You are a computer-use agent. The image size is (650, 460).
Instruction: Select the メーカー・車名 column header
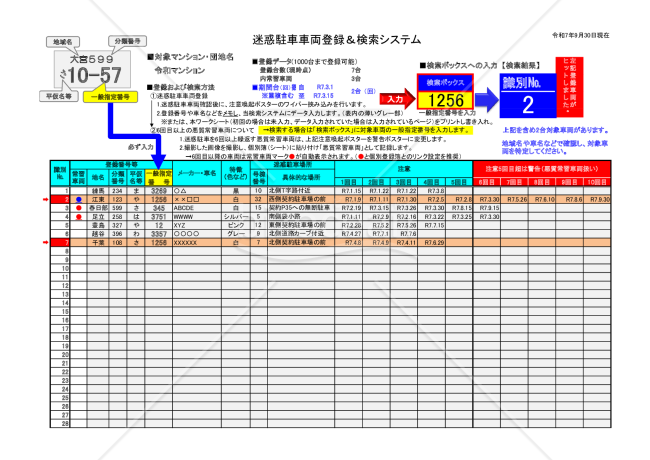pyautogui.click(x=197, y=173)
